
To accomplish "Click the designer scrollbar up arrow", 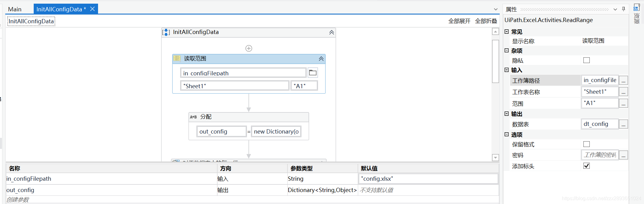I will [495, 32].
